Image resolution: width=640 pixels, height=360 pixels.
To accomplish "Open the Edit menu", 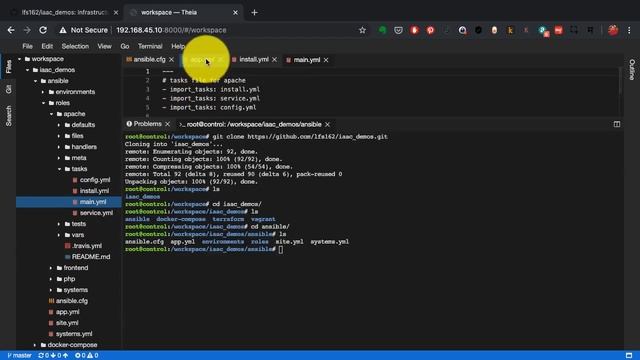I will click(x=47, y=46).
